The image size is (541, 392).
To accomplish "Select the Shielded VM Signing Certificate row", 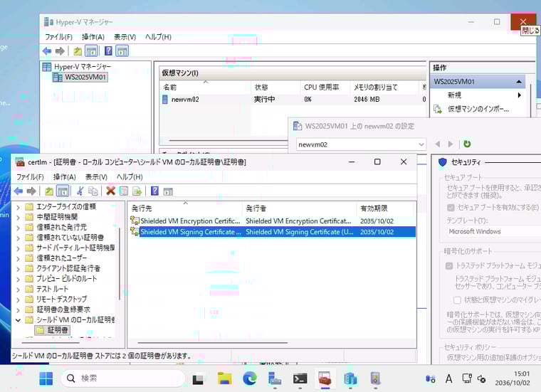I will pyautogui.click(x=273, y=232).
